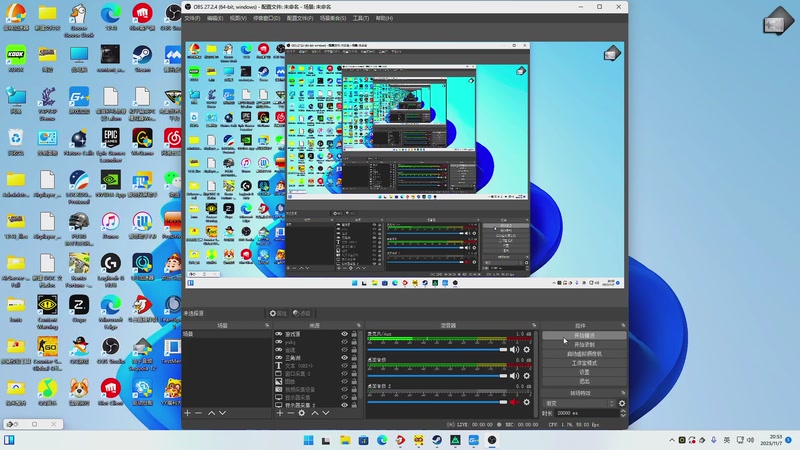Open the Recycle Bin desktop icon
This screenshot has width=800, height=450.
click(16, 142)
